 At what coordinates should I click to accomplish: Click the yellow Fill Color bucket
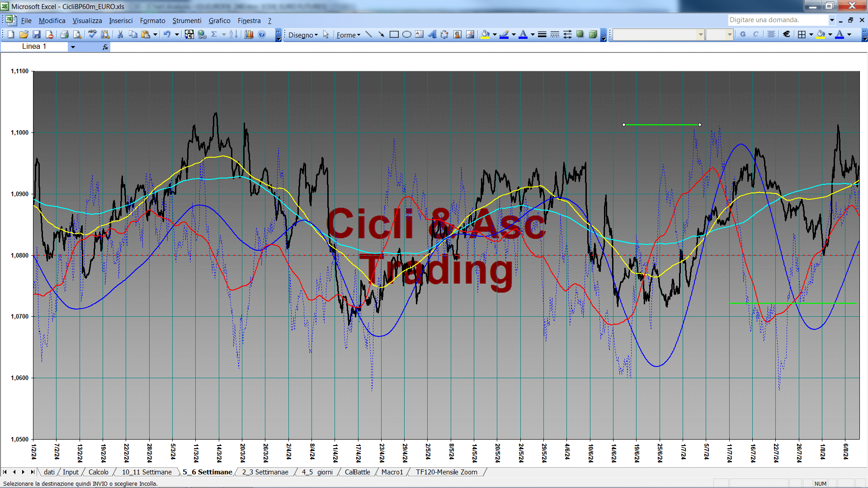click(486, 34)
